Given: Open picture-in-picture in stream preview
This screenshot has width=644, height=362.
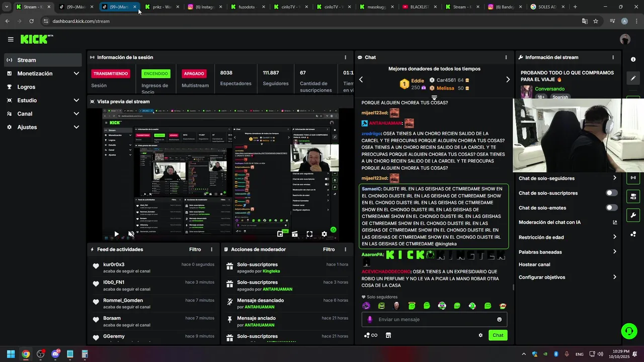Looking at the screenshot, I should [280, 234].
